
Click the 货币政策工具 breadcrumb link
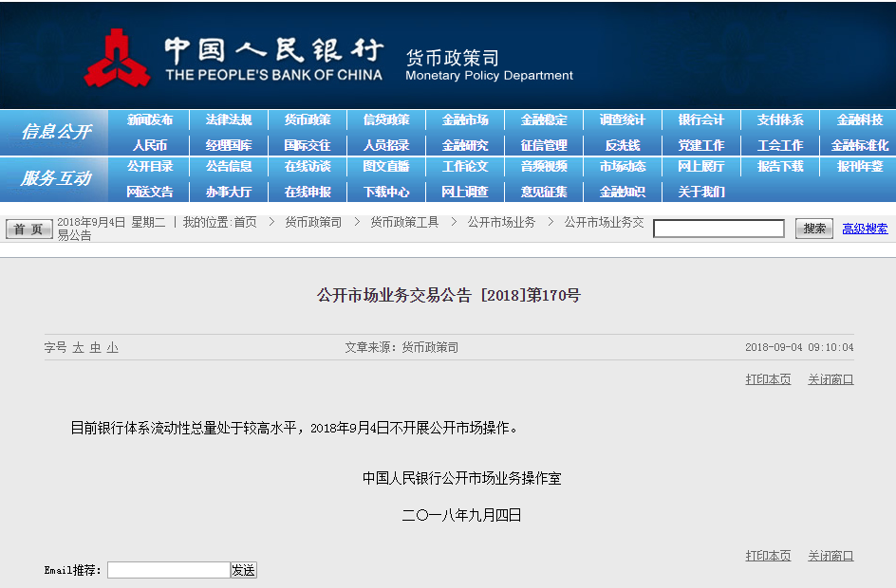tap(404, 222)
